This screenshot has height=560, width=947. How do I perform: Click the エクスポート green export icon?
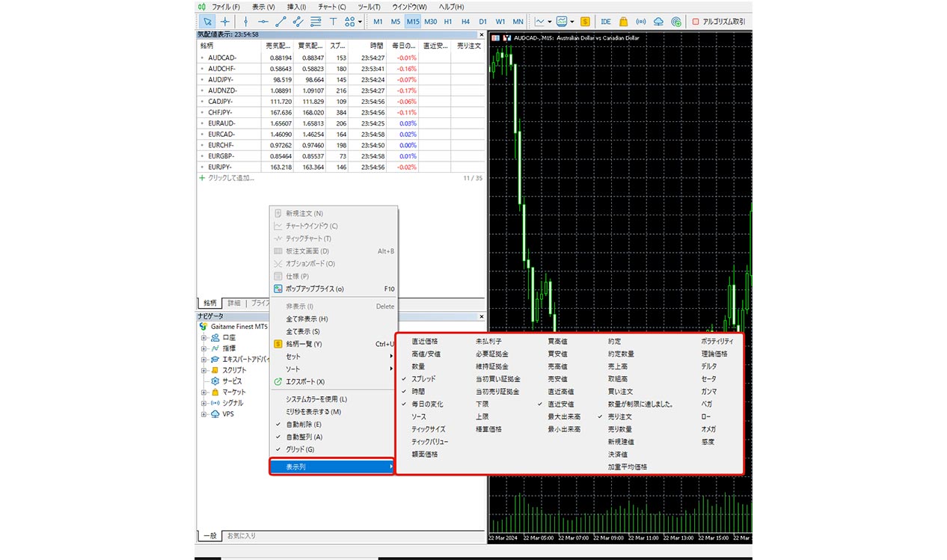(278, 381)
